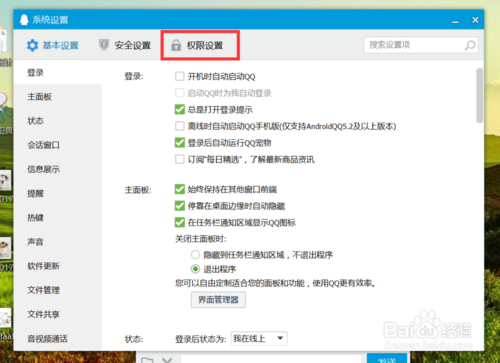Focus the 搜索设置项 search field

[x=421, y=45]
